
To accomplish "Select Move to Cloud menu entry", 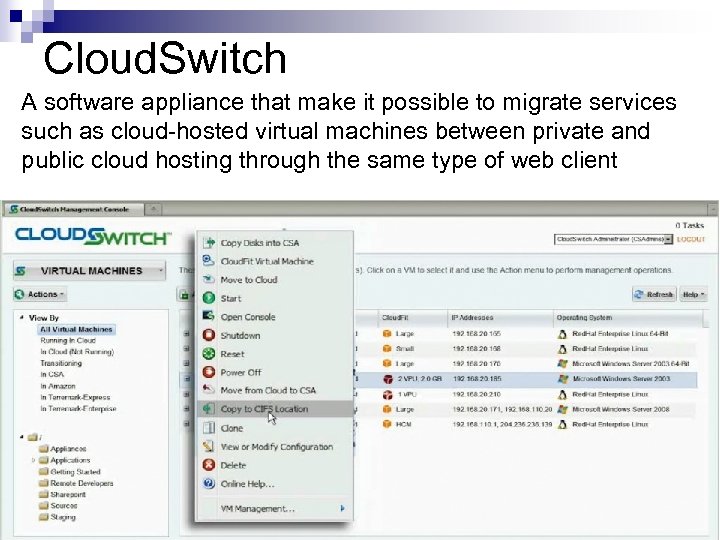I will coord(275,280).
